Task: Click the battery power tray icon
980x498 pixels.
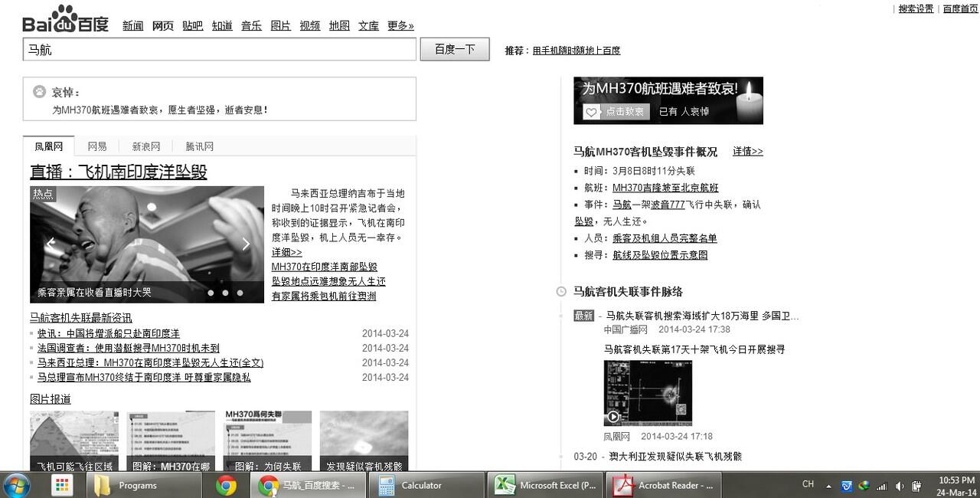Action: click(x=916, y=486)
